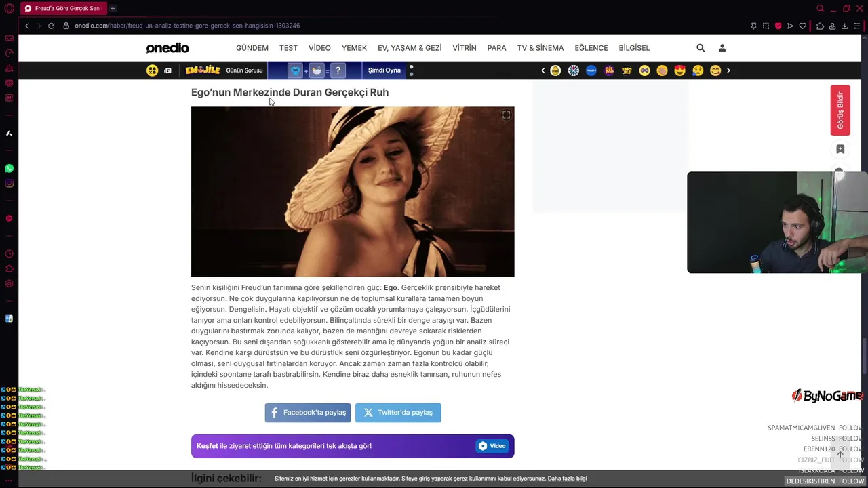Reload the current page

pyautogui.click(x=51, y=26)
